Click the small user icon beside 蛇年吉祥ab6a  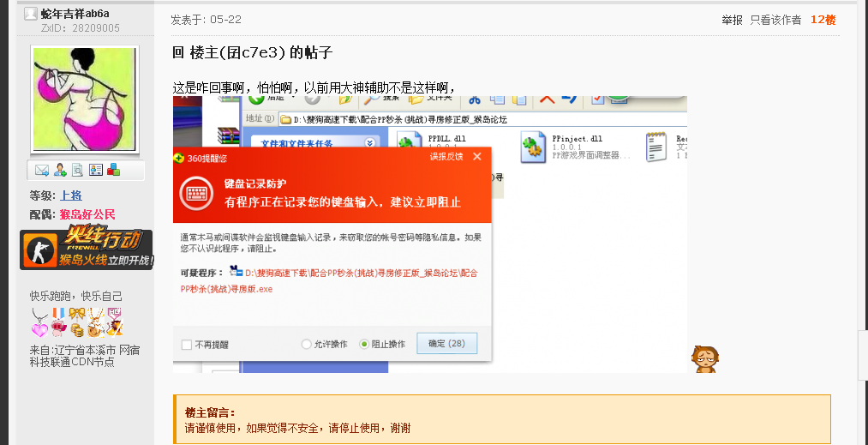pos(31,14)
